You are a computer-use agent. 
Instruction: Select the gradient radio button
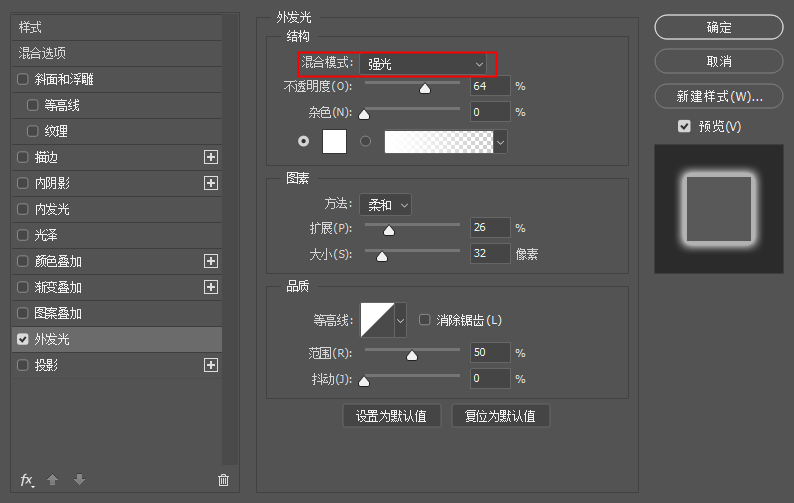click(x=365, y=141)
